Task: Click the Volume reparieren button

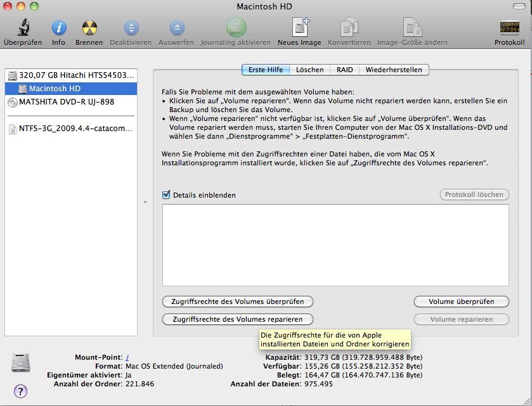Action: [x=462, y=319]
